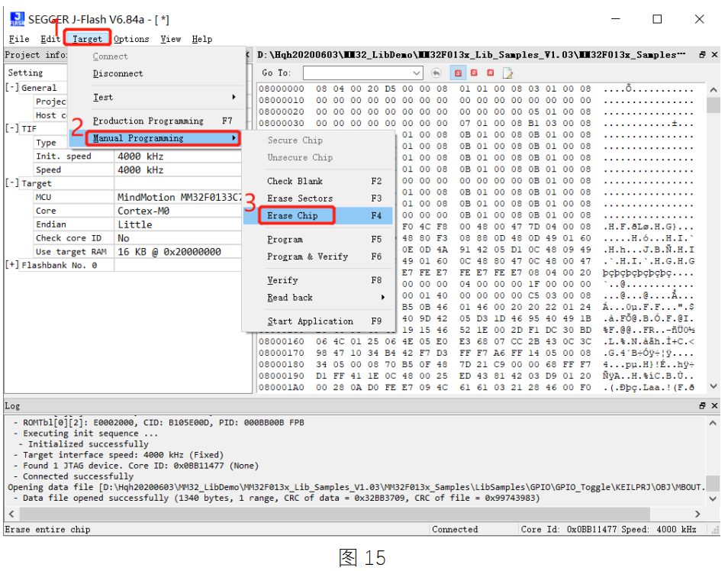
Task: Collapse the TIF settings group
Action: 12,128
